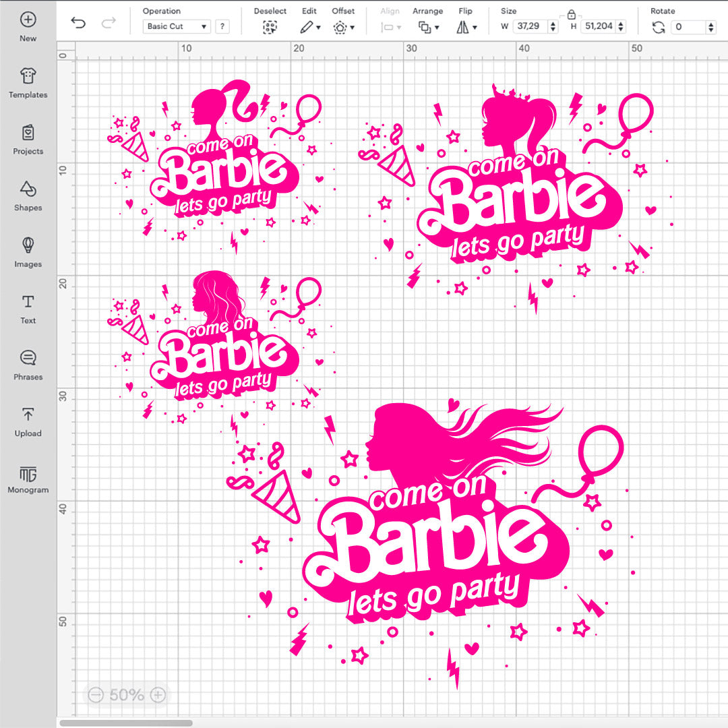Click the Rotate icon
The image size is (728, 728).
[659, 28]
